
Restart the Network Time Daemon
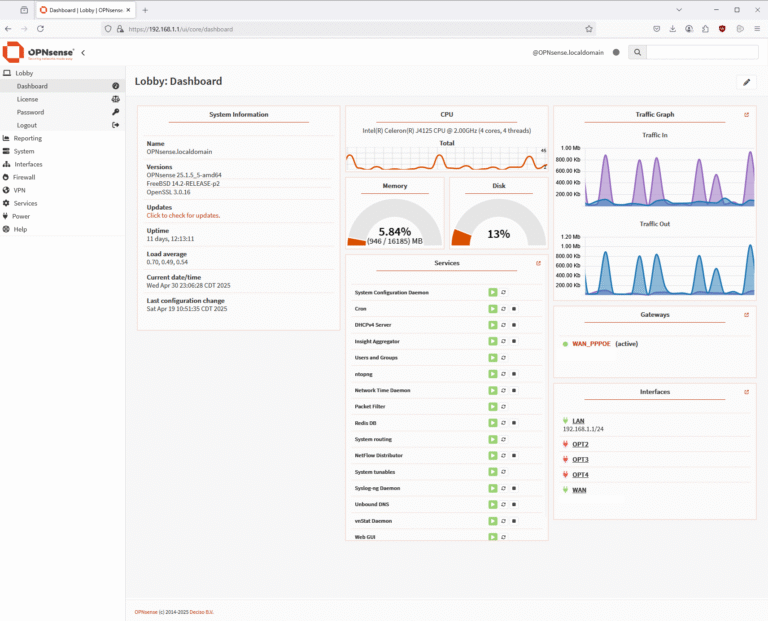click(504, 390)
